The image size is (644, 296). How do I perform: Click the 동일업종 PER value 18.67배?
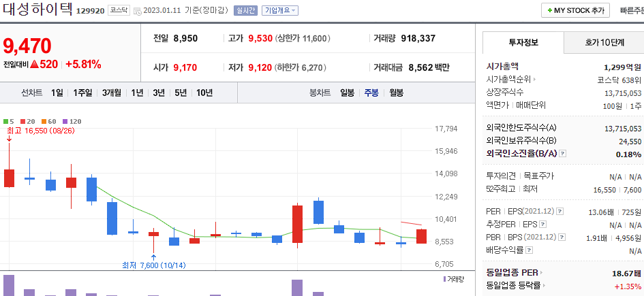click(x=627, y=274)
